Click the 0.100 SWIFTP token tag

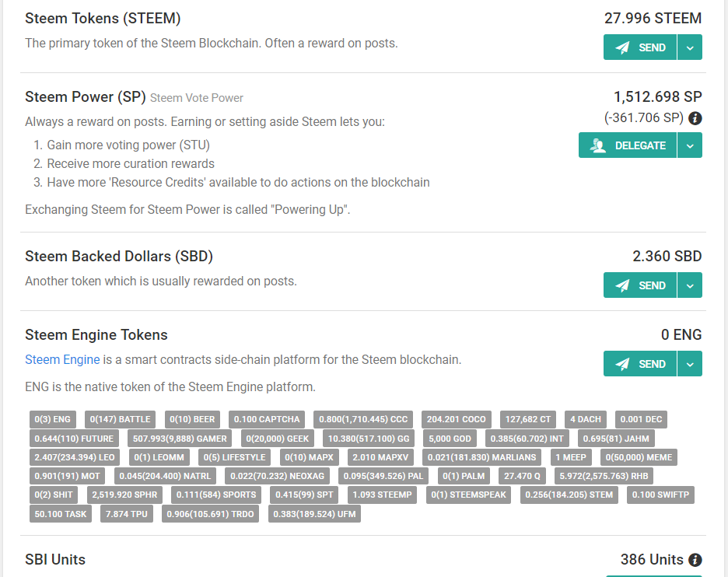660,495
